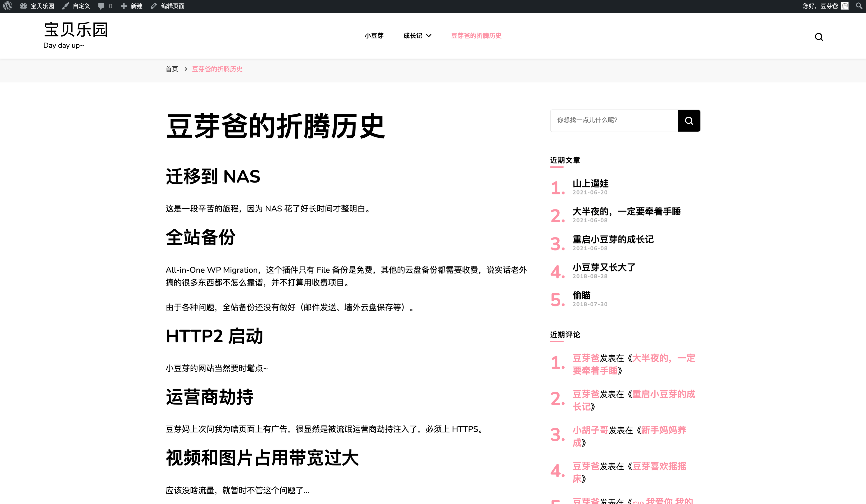Click the 自定义 brush icon
The image size is (866, 504).
coord(65,6)
